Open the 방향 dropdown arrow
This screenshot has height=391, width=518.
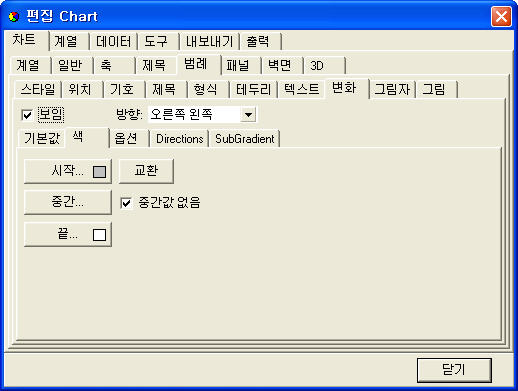pos(248,115)
